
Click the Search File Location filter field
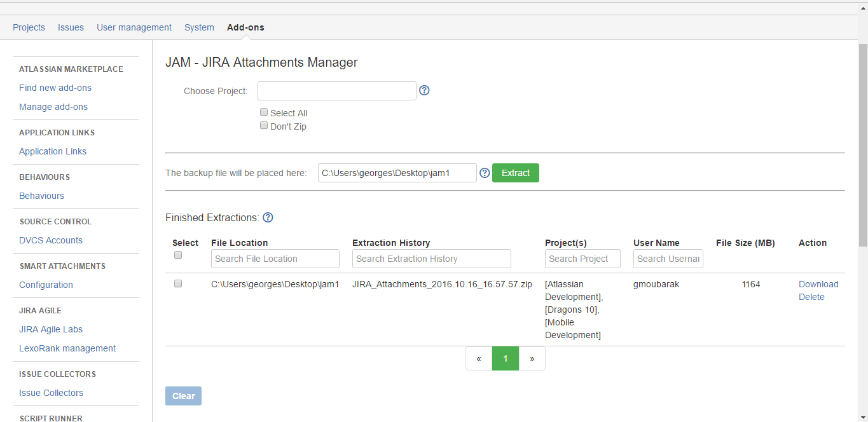click(x=275, y=259)
